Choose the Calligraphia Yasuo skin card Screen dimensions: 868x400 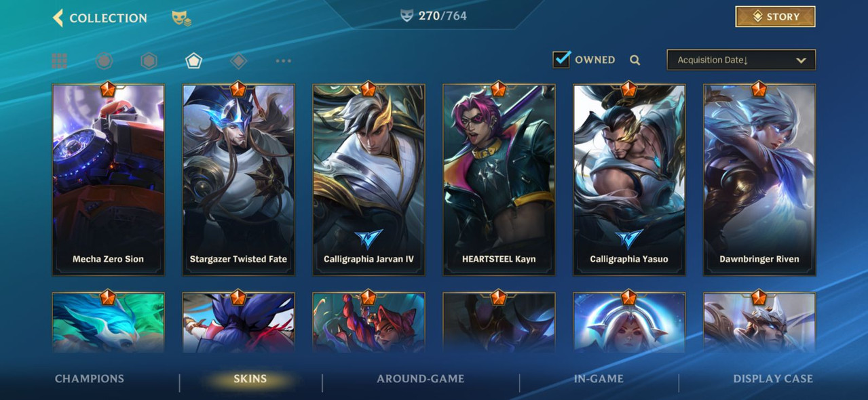pos(629,180)
